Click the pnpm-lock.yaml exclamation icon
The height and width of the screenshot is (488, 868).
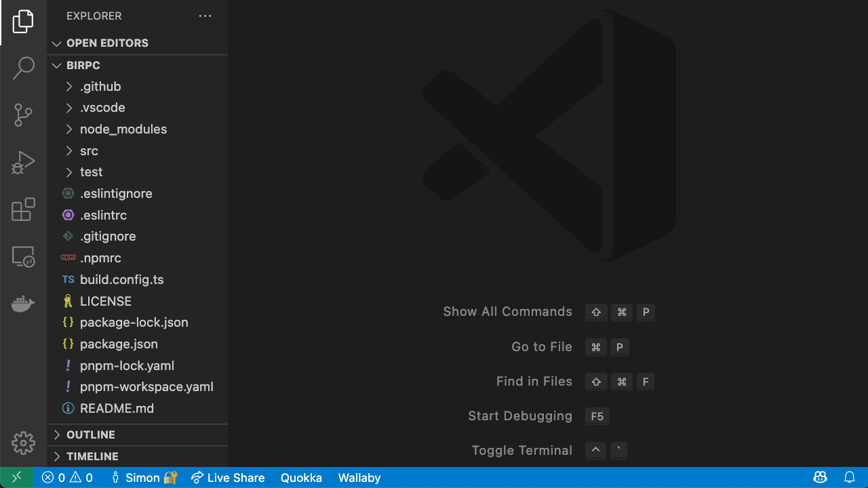68,365
